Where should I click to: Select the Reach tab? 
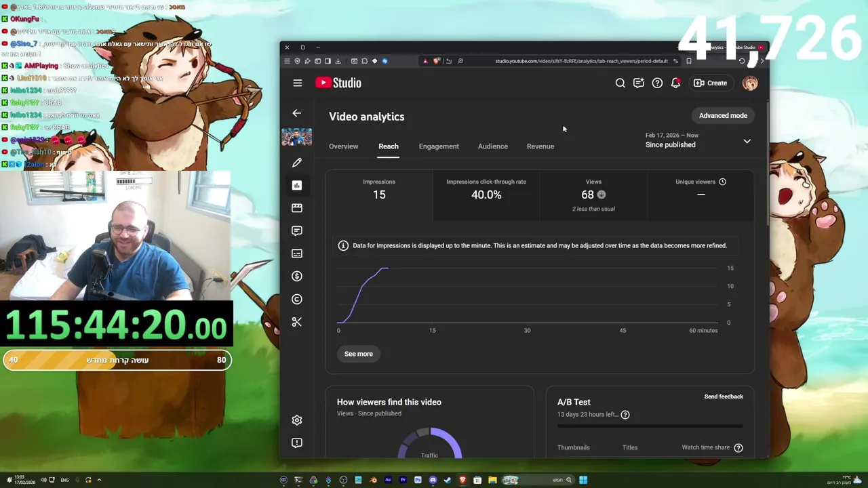(389, 146)
